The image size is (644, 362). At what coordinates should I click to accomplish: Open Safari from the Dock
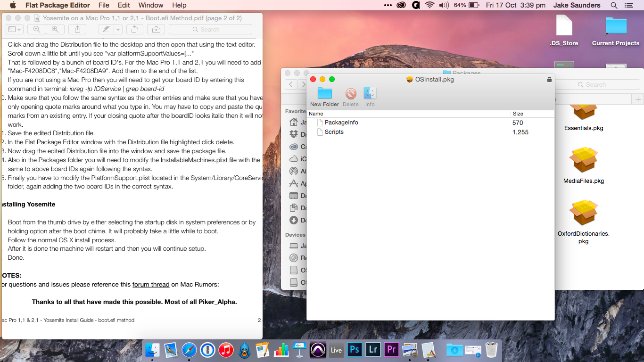pos(189,350)
